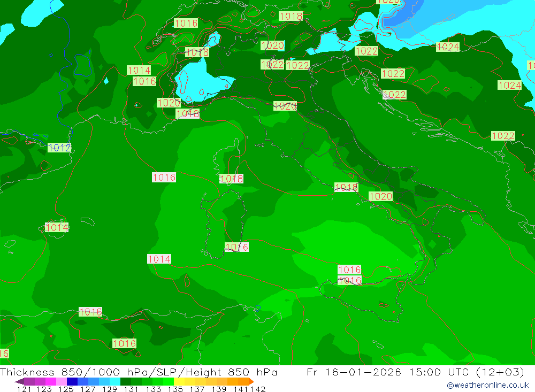Viewport: 535px width, 392px height.
Task: Click the 1018 isobar label on Corsica
Action: [x=231, y=179]
